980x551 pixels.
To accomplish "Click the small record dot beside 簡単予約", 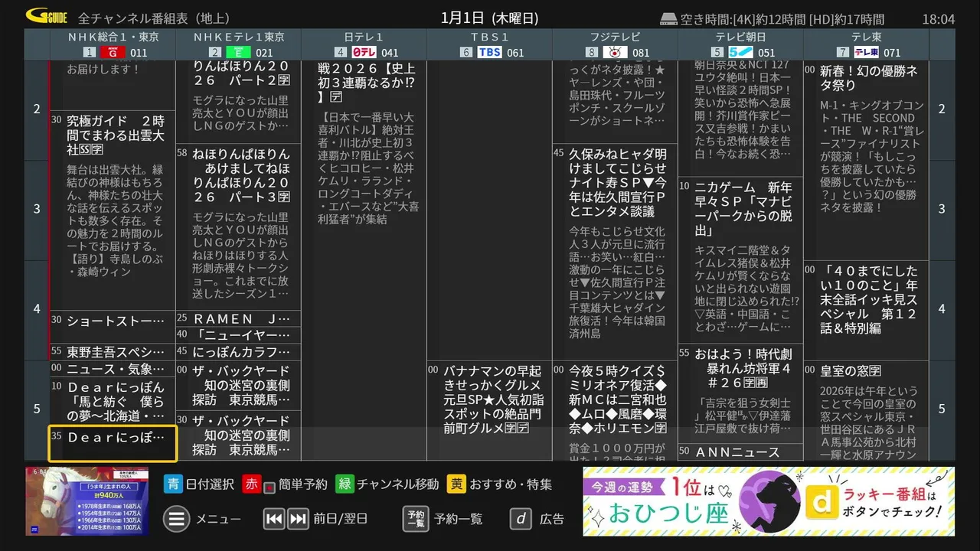I will pos(269,487).
